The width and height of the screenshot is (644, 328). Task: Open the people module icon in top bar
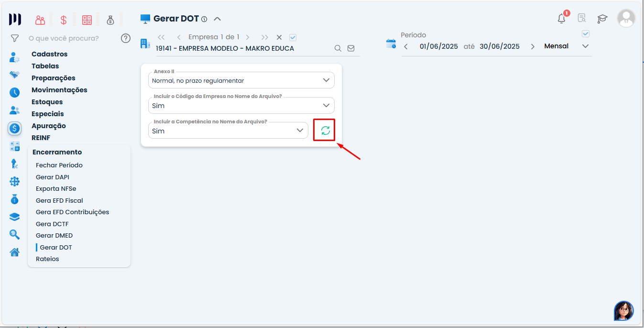coord(40,20)
